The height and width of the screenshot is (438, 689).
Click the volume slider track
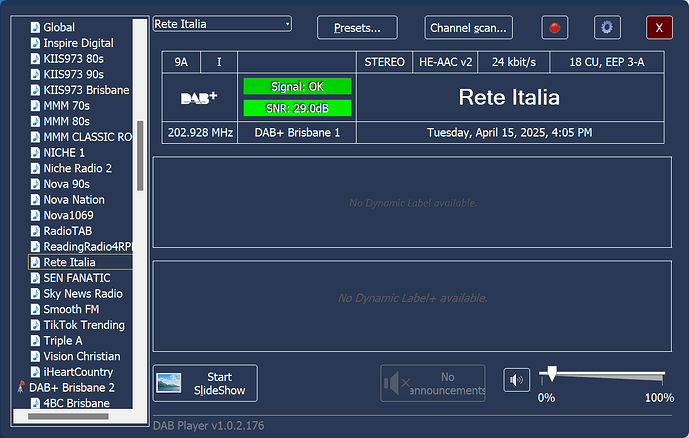604,377
